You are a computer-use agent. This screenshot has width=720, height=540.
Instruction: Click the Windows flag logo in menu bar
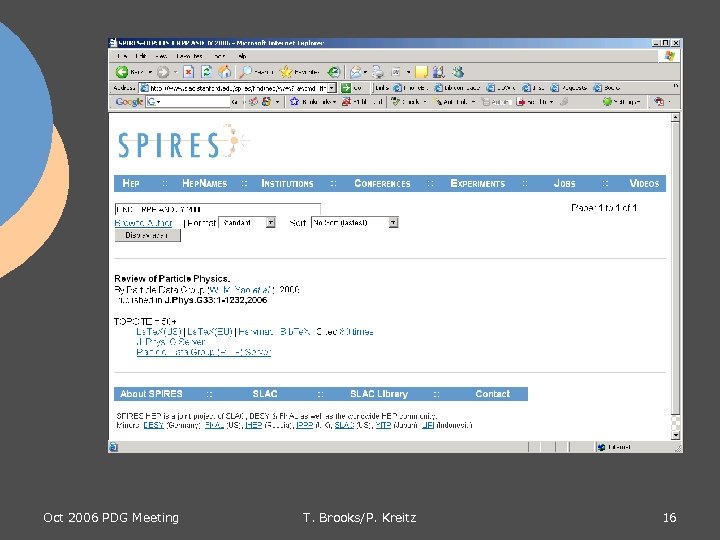pos(669,56)
